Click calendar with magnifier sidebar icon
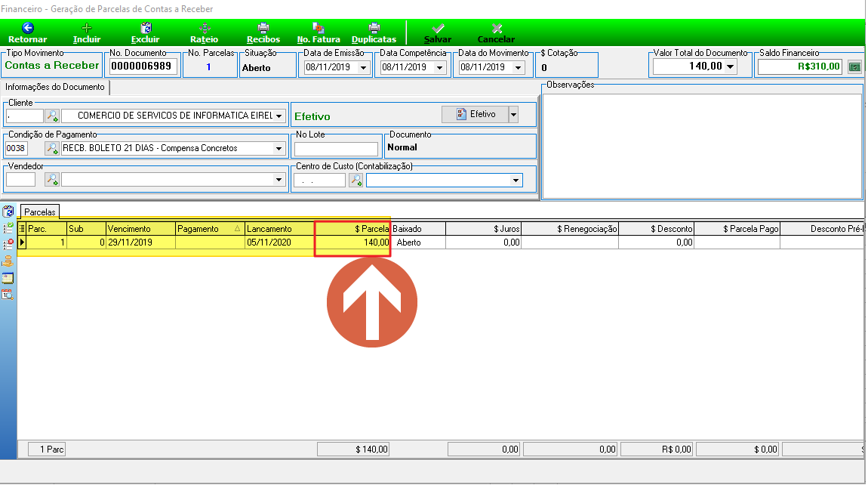 [8, 295]
